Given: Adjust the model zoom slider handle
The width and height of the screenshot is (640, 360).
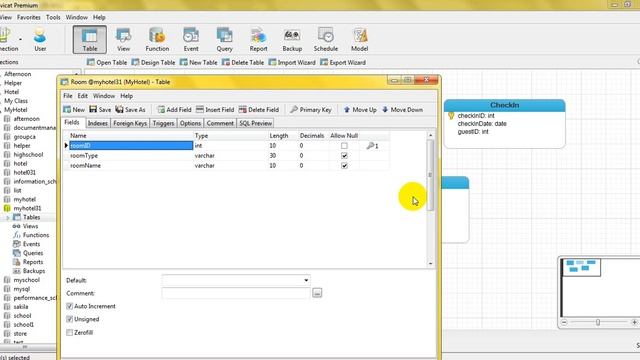Looking at the screenshot, I should pyautogui.click(x=598, y=322).
